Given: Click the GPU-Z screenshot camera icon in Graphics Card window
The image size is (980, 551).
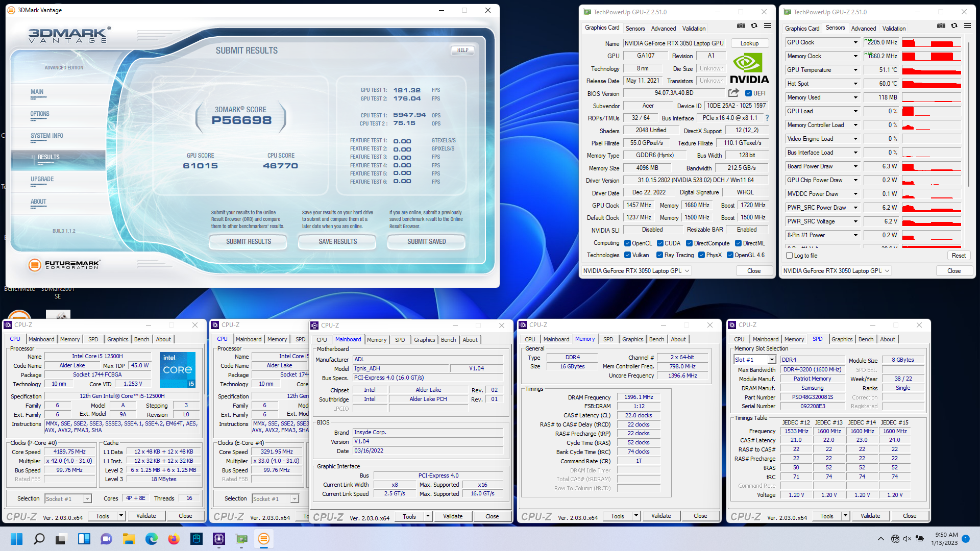Looking at the screenshot, I should [x=741, y=26].
